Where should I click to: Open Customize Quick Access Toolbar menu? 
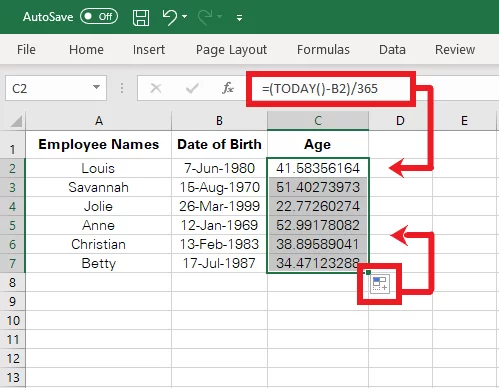pos(239,18)
